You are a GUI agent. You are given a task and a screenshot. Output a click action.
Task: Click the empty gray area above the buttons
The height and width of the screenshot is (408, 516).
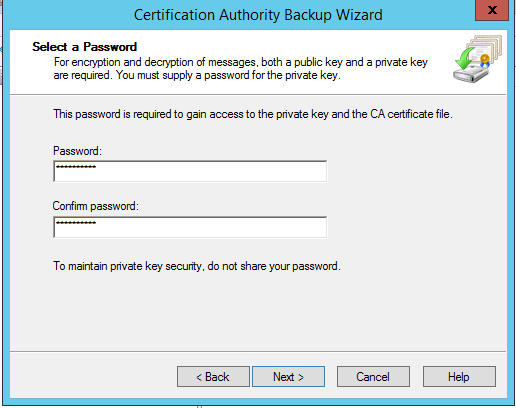click(258, 313)
